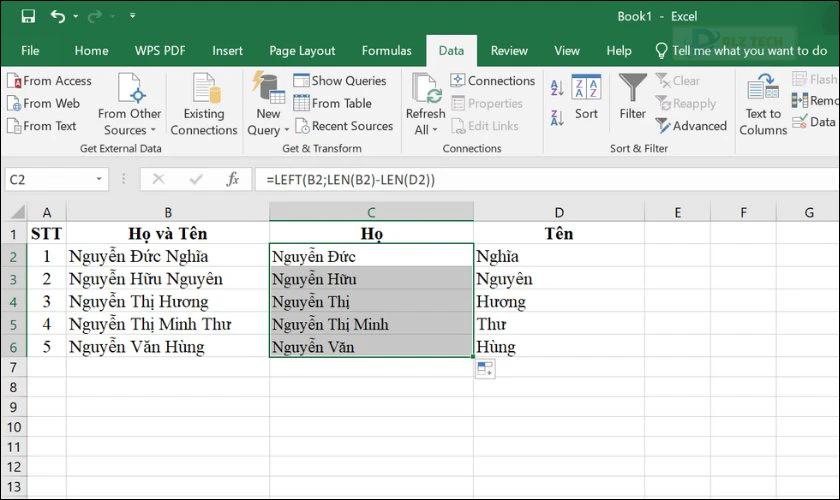Click into the formula bar text
The height and width of the screenshot is (500, 840).
tap(546, 180)
